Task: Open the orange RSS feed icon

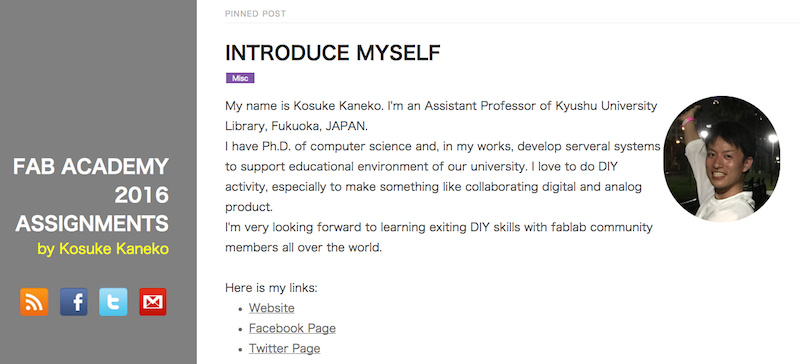Action: pos(34,302)
